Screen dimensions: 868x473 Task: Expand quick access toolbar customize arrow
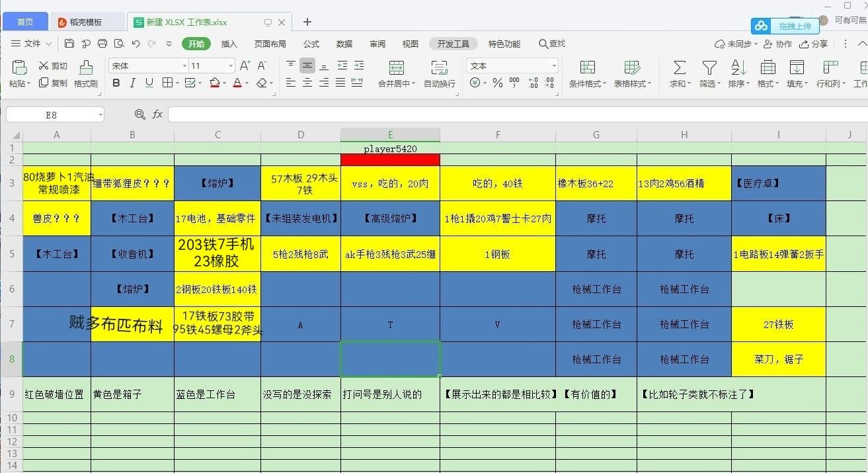click(x=169, y=44)
